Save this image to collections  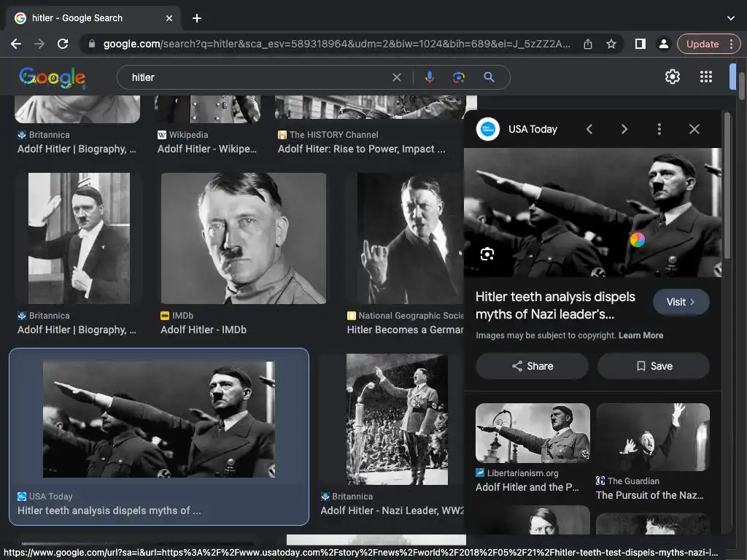[654, 366]
